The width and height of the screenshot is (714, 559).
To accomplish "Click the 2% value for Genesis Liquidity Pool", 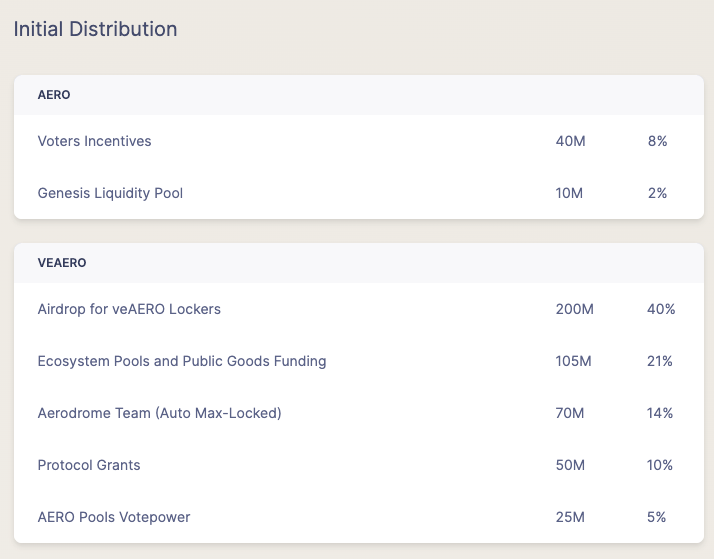I will 658,193.
